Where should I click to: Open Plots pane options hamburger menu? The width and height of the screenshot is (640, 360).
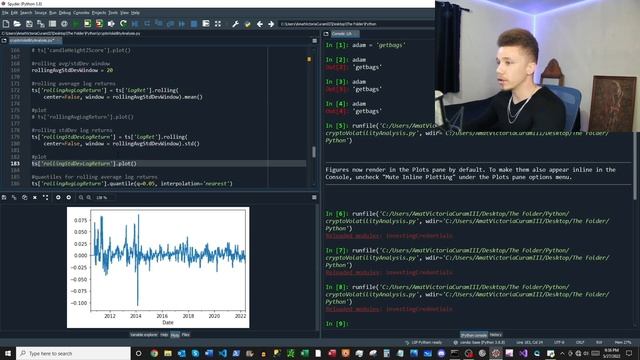click(314, 198)
